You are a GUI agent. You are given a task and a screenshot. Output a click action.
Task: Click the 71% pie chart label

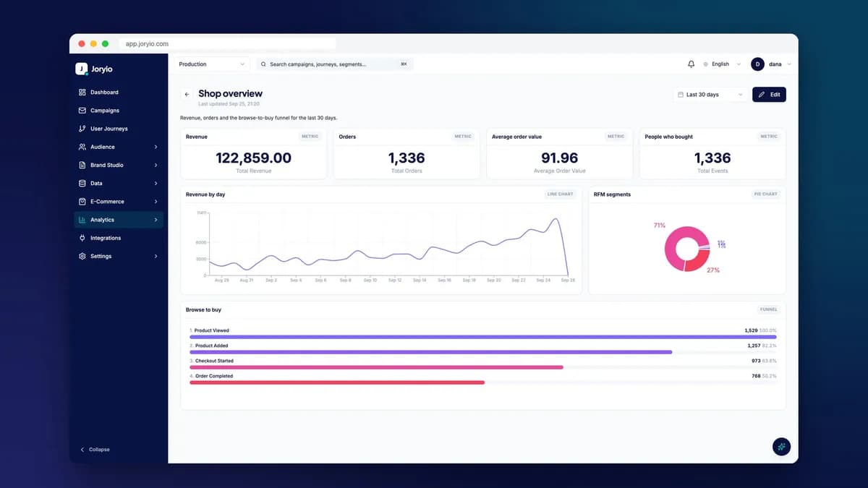coord(659,226)
